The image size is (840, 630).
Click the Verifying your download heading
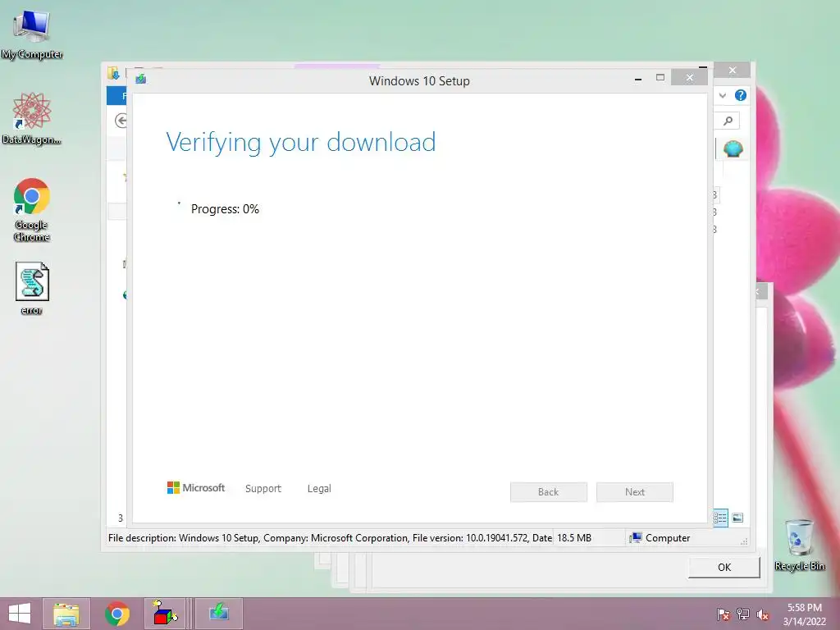[300, 143]
